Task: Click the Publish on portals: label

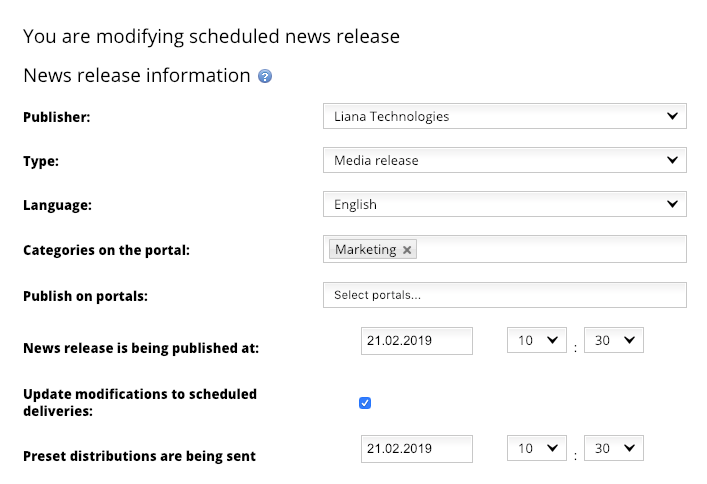Action: [86, 296]
